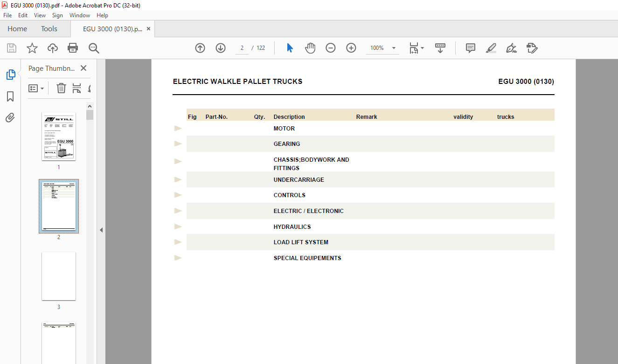Switch to the Home tab
The image size is (618, 364).
click(17, 29)
